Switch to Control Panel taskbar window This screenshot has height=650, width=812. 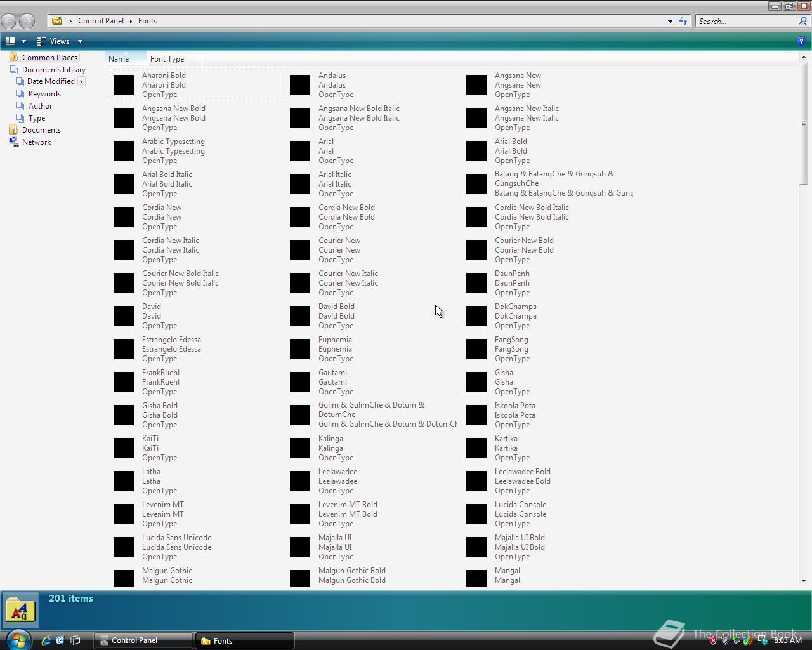click(143, 640)
